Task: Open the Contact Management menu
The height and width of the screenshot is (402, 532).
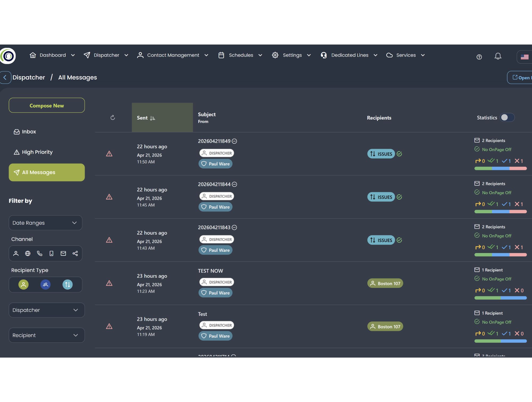Action: click(173, 55)
